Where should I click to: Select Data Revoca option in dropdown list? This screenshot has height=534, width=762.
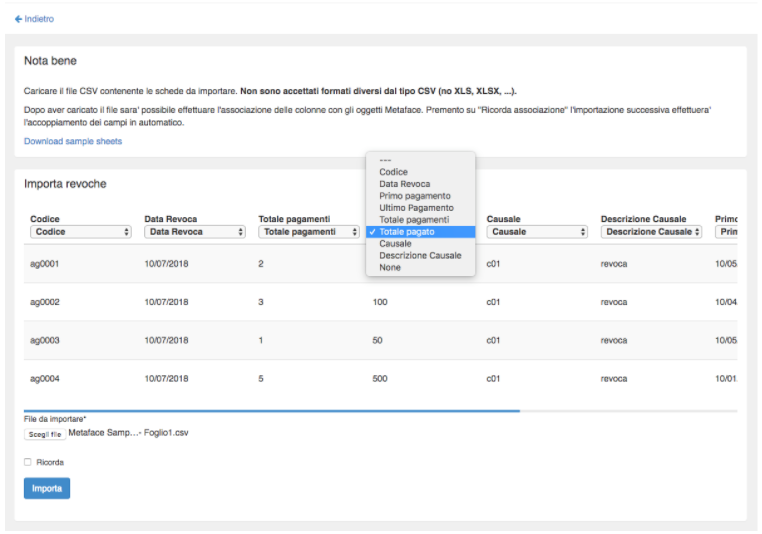tap(403, 184)
